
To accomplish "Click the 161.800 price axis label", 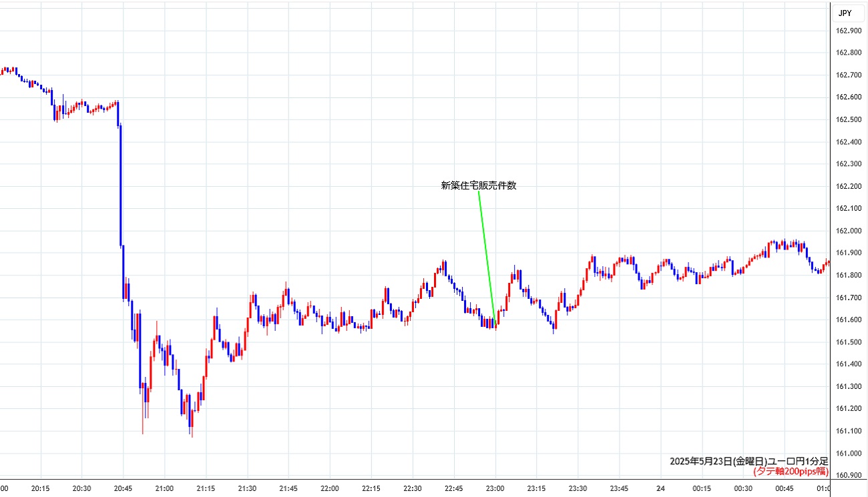I will coord(848,275).
